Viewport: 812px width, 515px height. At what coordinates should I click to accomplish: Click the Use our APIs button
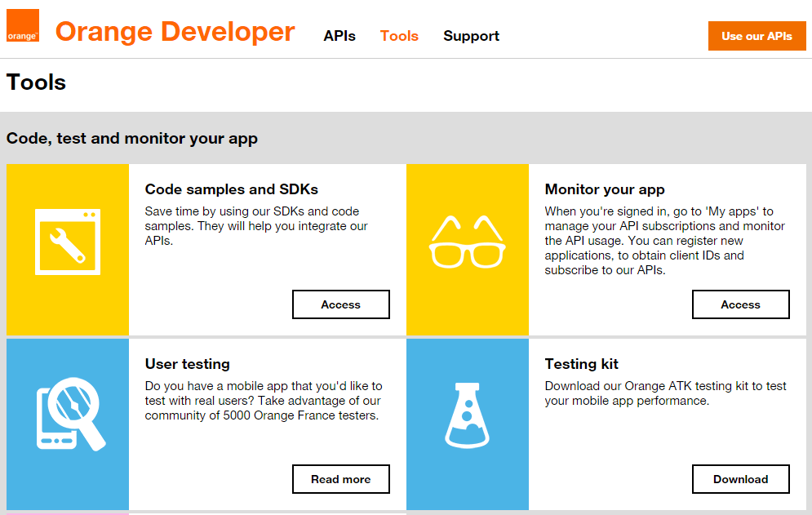pos(757,36)
